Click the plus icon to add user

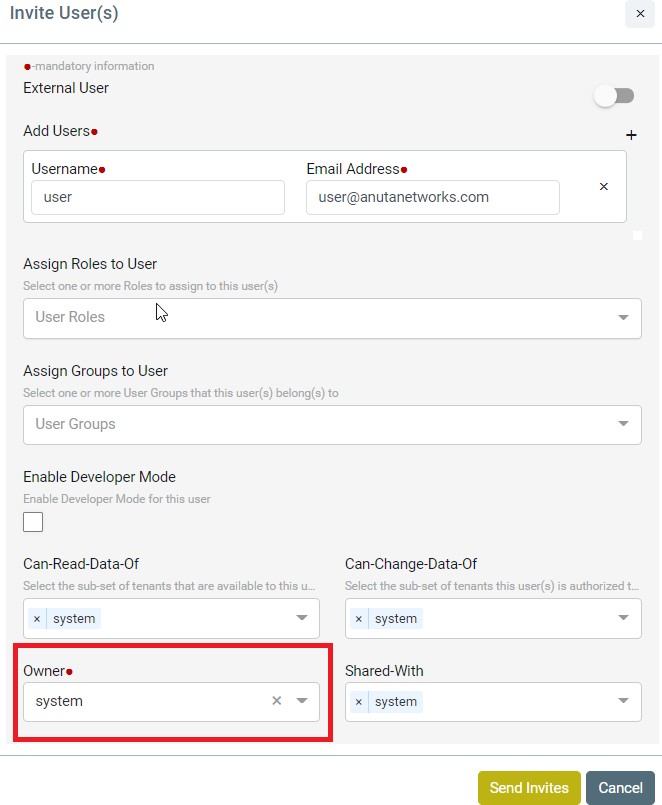(x=631, y=135)
